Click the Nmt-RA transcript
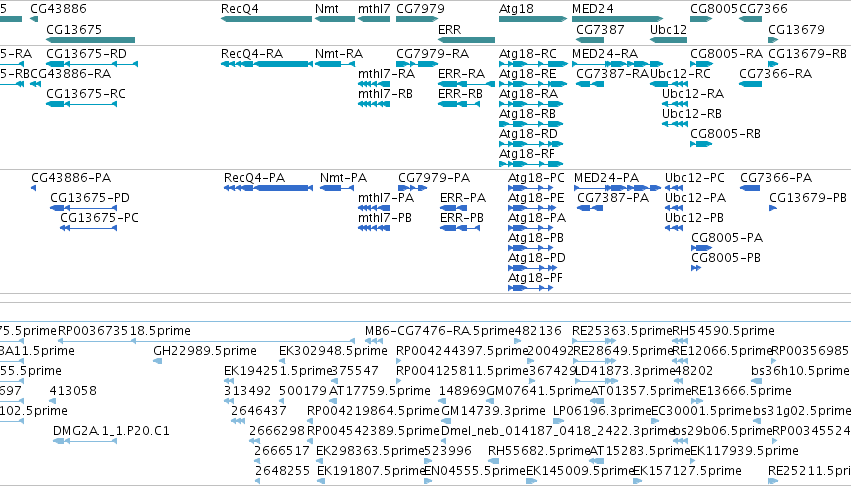The height and width of the screenshot is (486, 851). coord(335,64)
